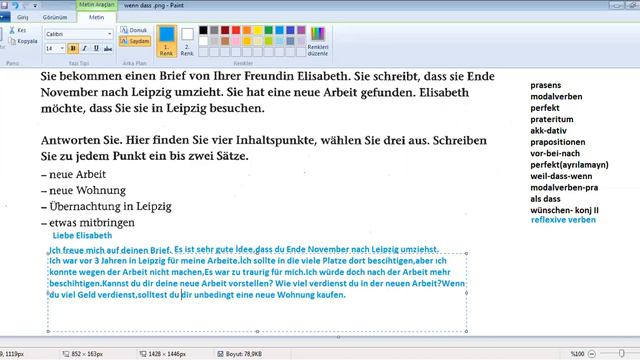This screenshot has height=360, width=640.
Task: Pick the lime green color swatch
Action: coord(269,41)
